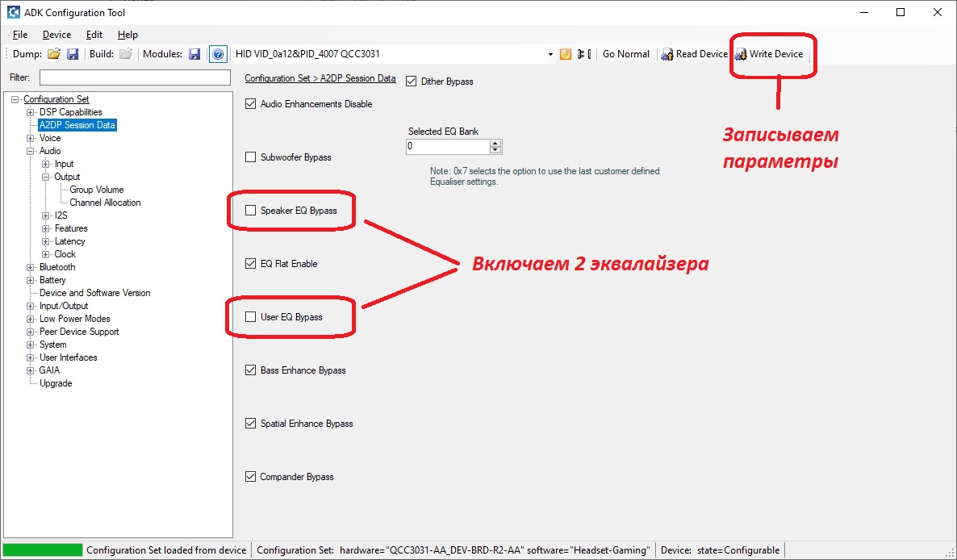
Task: Click inside the Filter text field
Action: [x=135, y=77]
